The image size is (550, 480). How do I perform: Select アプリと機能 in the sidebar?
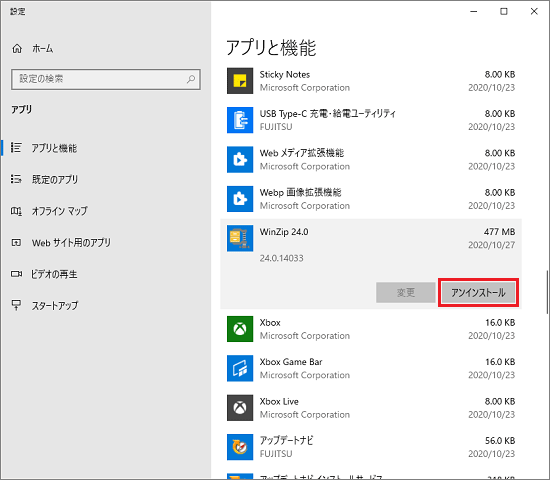coord(54,148)
